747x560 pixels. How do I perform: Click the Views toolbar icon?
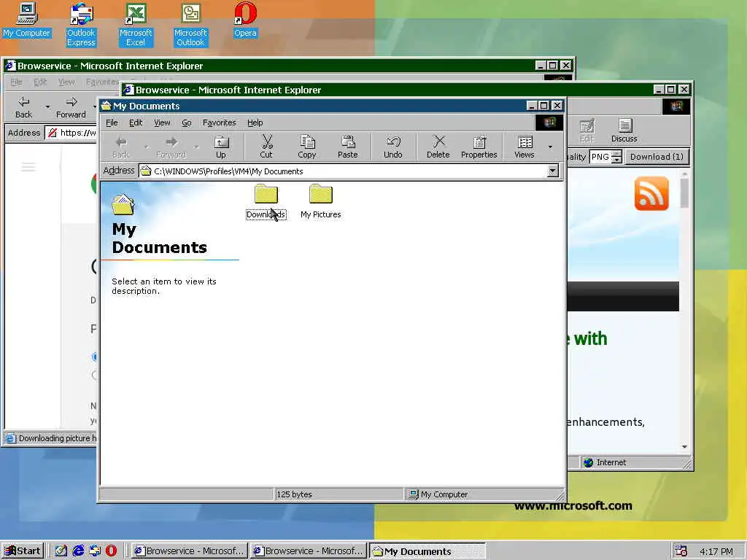tap(525, 147)
